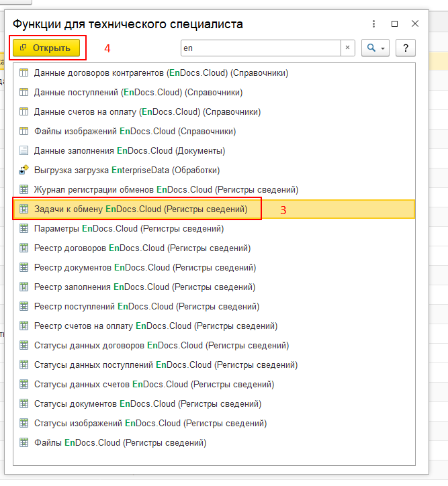Open help with the question mark button

click(406, 48)
